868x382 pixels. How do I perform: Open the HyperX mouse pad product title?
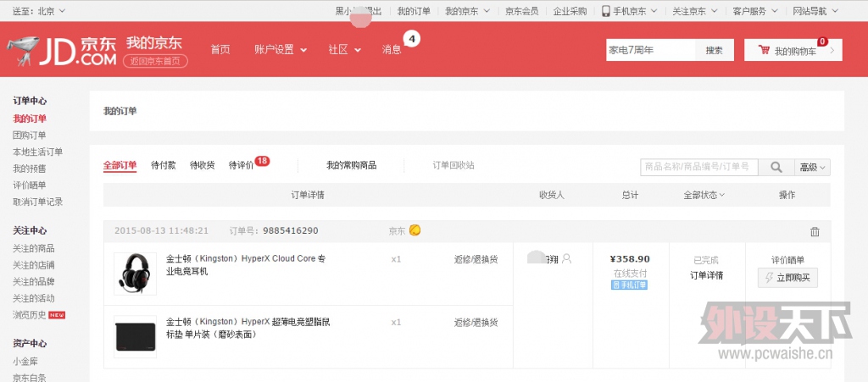pyautogui.click(x=248, y=328)
